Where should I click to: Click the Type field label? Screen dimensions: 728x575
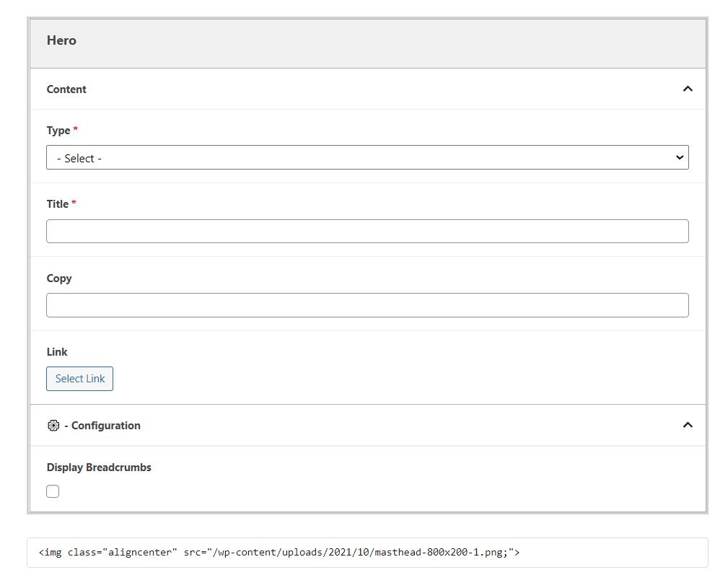pos(58,131)
